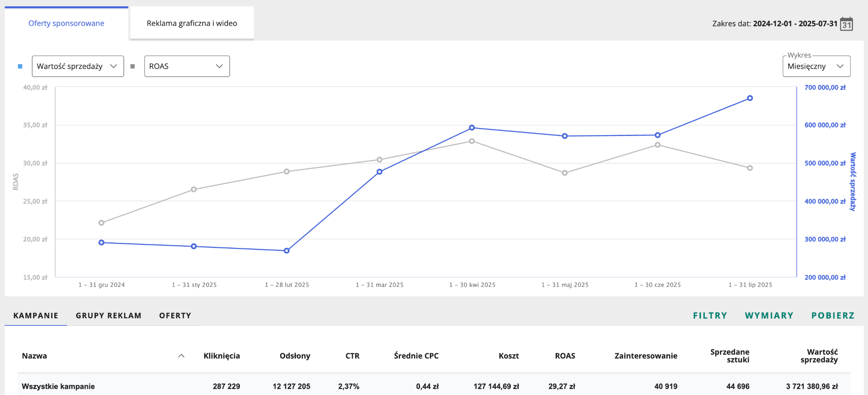Screen dimensions: 868x395
Task: Open the Wykres Miesięczny dropdown
Action: point(816,66)
